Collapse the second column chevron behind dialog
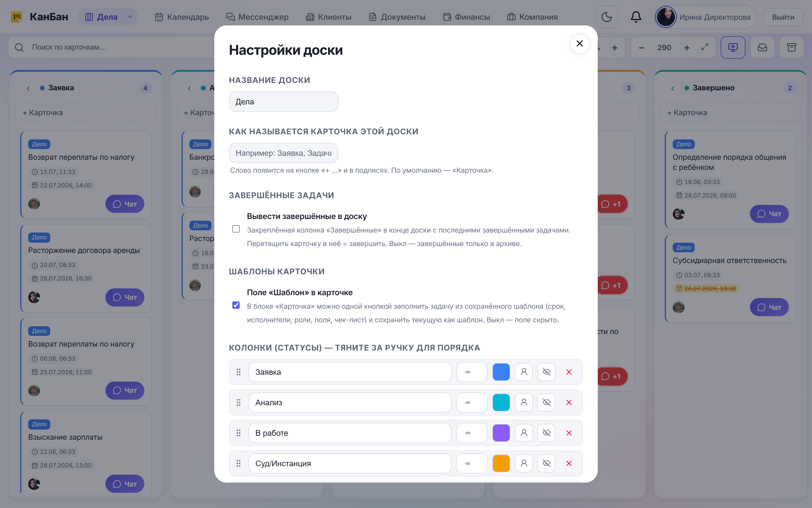The height and width of the screenshot is (508, 812). point(189,88)
